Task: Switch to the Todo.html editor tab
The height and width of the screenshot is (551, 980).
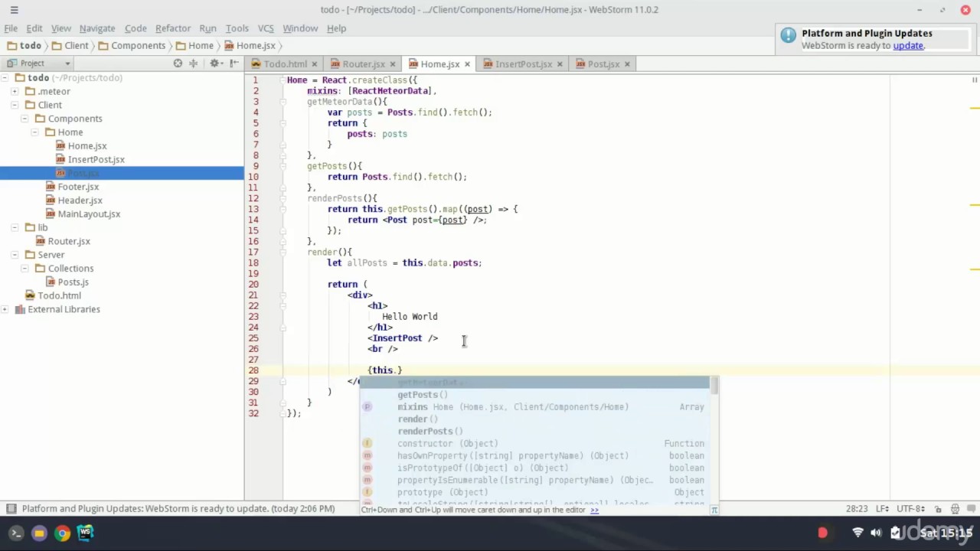Action: coord(285,64)
